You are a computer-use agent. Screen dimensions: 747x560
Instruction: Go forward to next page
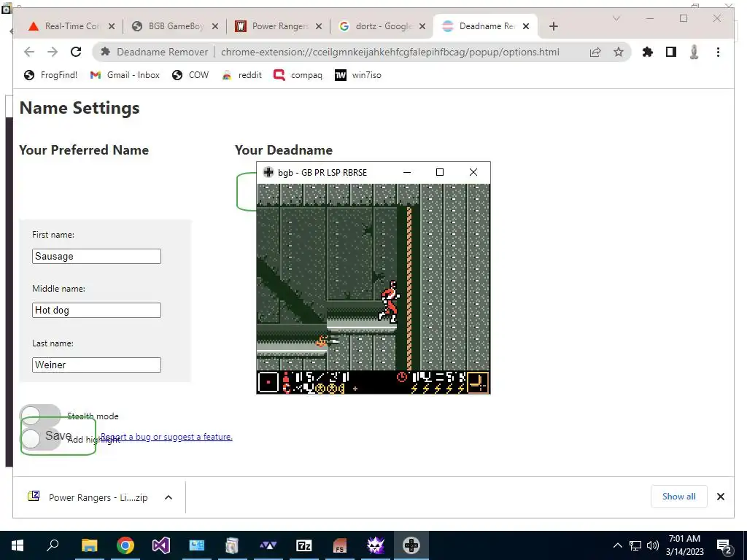point(53,52)
